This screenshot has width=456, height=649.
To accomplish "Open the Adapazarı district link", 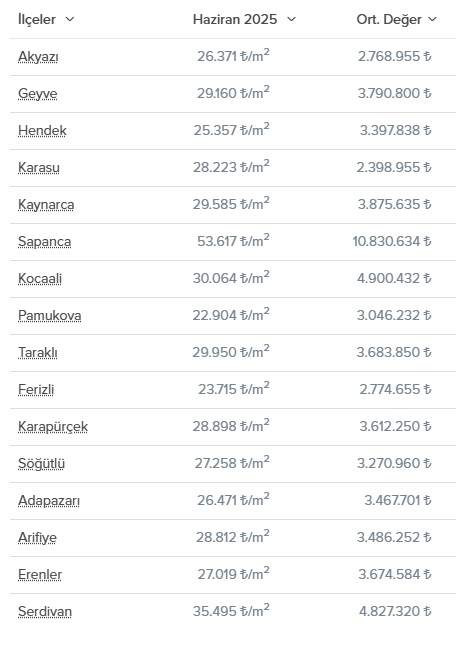I will (49, 501).
